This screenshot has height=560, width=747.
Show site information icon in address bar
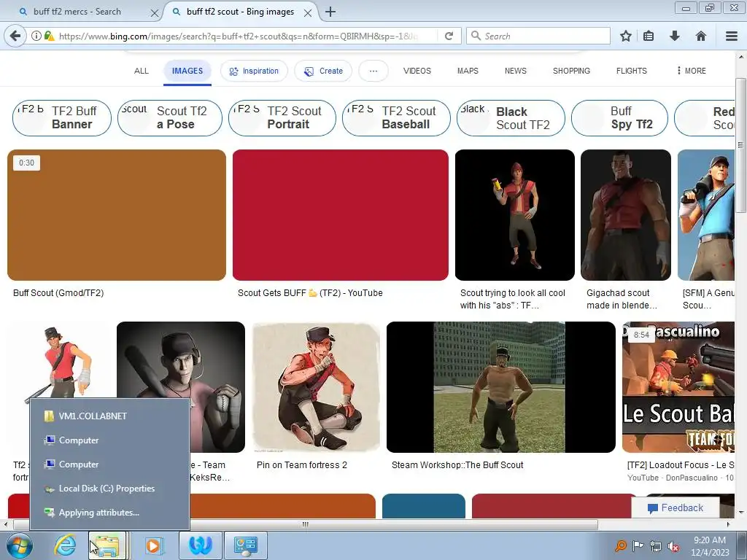[x=36, y=36]
